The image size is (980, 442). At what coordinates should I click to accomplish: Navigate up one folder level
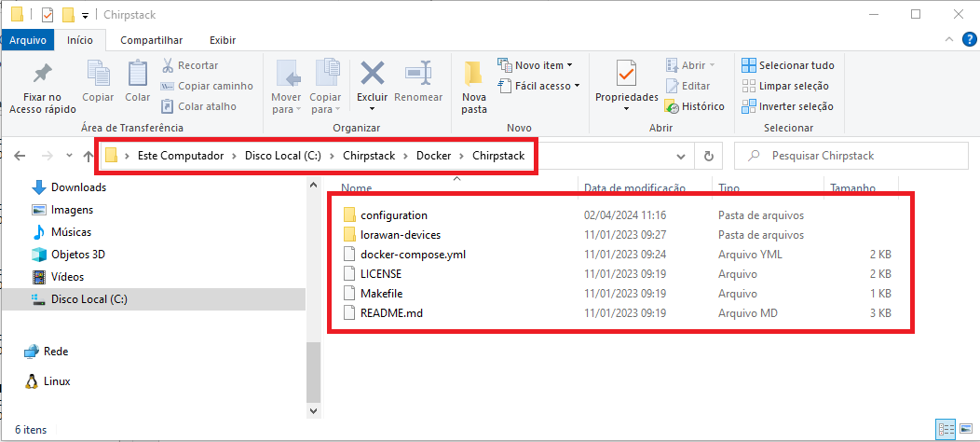click(x=88, y=156)
